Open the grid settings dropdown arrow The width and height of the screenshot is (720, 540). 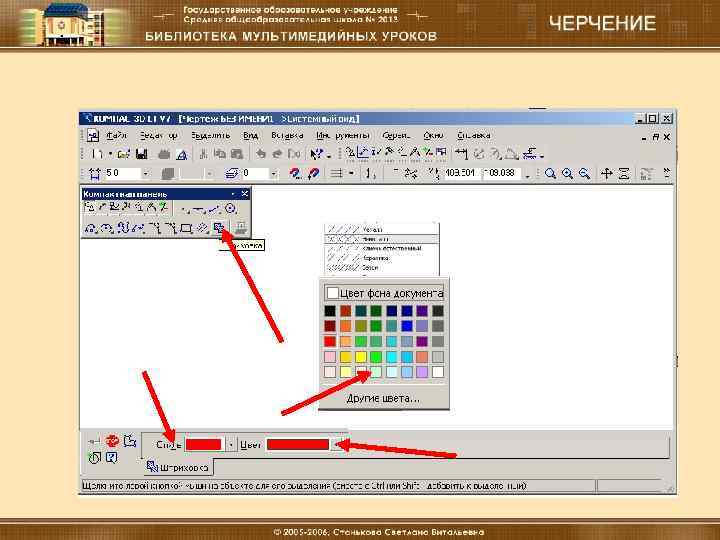(x=351, y=174)
